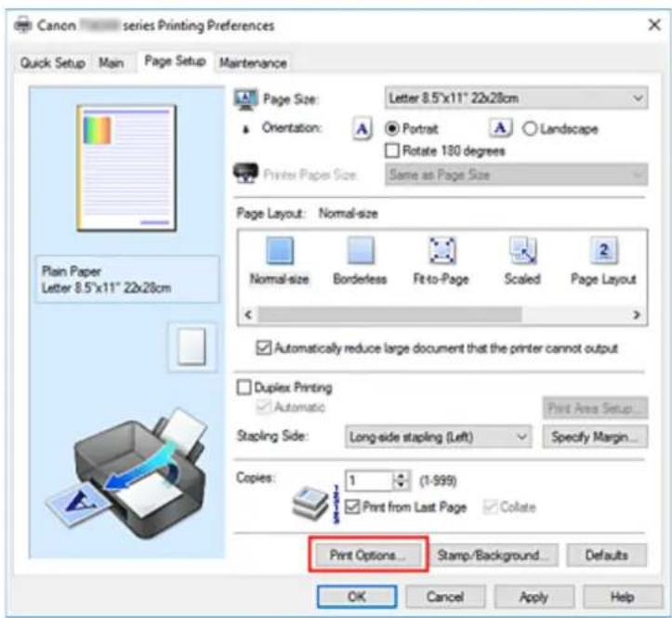This screenshot has width=672, height=618.
Task: Choose the Borderless layout icon
Action: coord(361,250)
